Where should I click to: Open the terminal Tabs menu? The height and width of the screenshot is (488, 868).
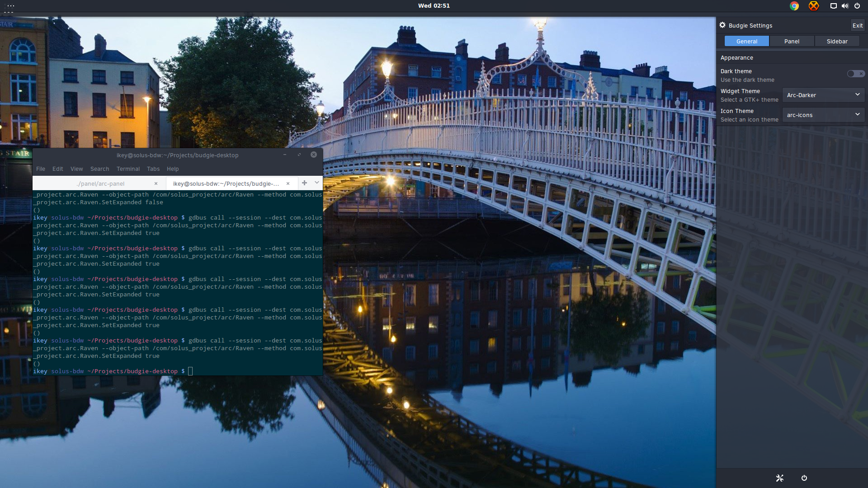(x=153, y=169)
